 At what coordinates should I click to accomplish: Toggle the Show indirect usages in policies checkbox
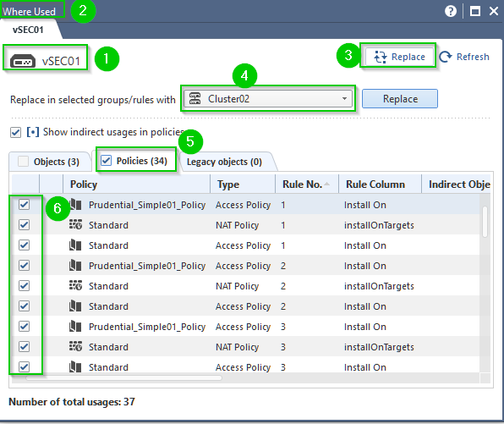tap(15, 132)
